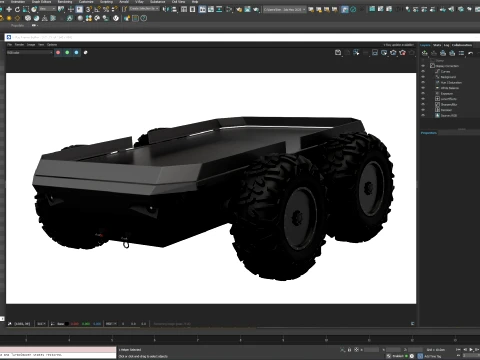Switch to the Log tab

446,45
